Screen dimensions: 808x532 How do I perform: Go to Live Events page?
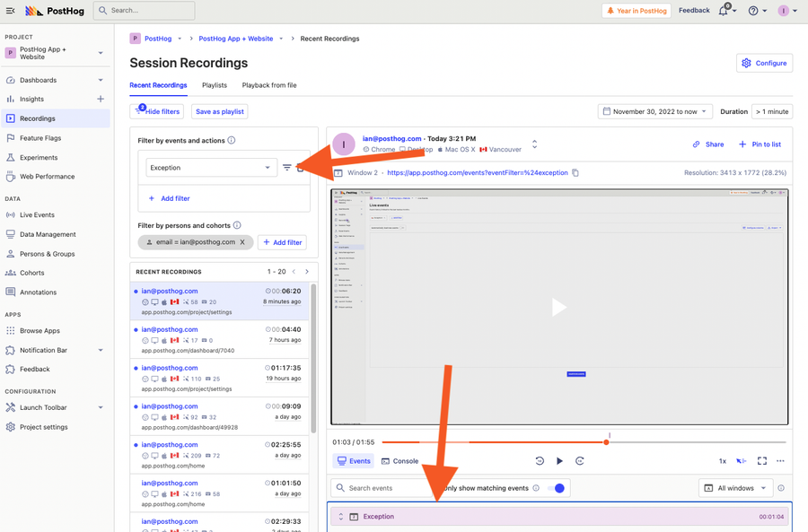coord(56,214)
